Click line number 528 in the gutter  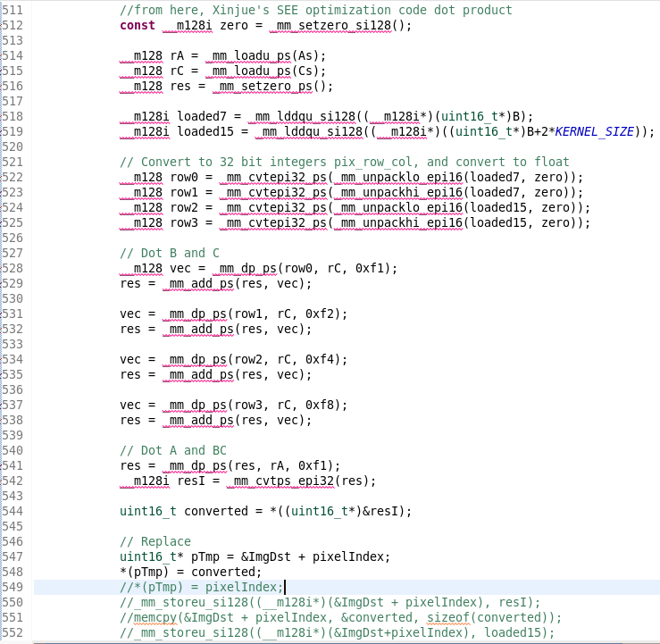click(13, 268)
